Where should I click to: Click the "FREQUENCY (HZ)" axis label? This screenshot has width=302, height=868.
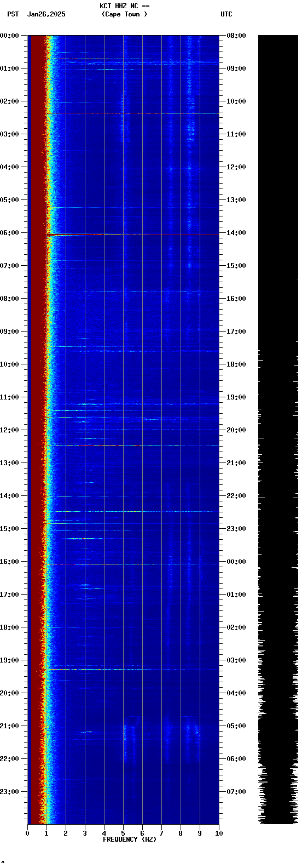pos(130,840)
